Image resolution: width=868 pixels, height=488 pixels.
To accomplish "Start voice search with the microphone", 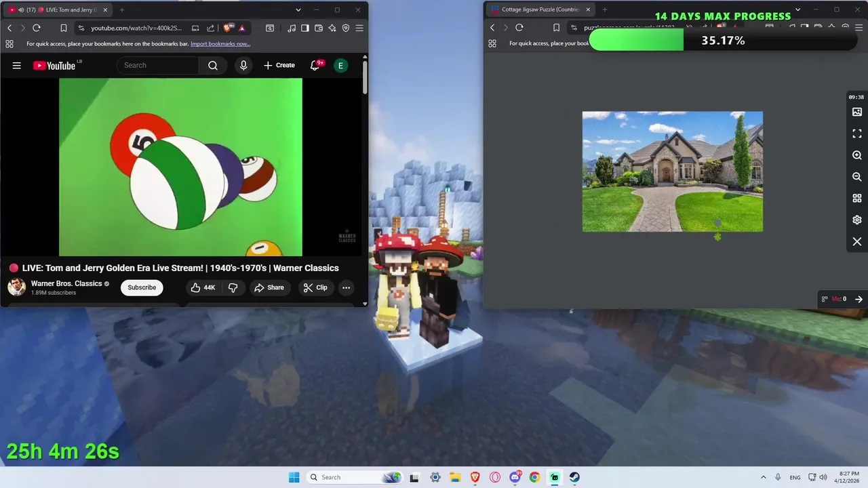I will pyautogui.click(x=243, y=65).
